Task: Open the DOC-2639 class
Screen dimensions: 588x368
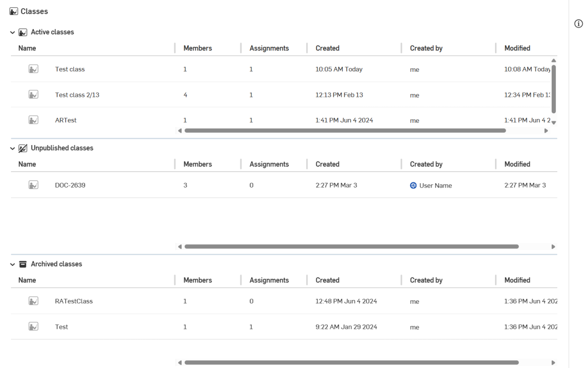Action: (x=70, y=186)
